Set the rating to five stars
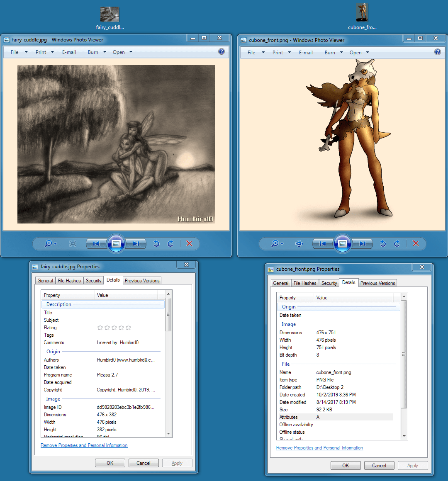The image size is (448, 481). click(x=129, y=328)
